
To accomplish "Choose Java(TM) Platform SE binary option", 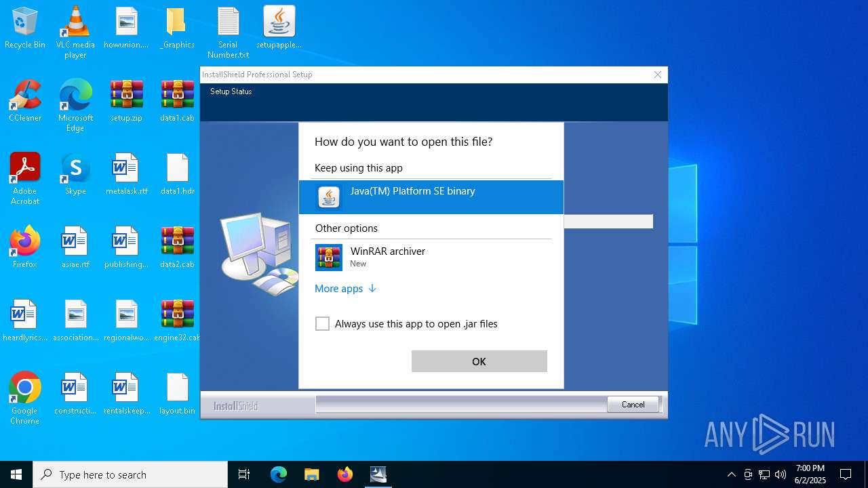I will point(431,197).
